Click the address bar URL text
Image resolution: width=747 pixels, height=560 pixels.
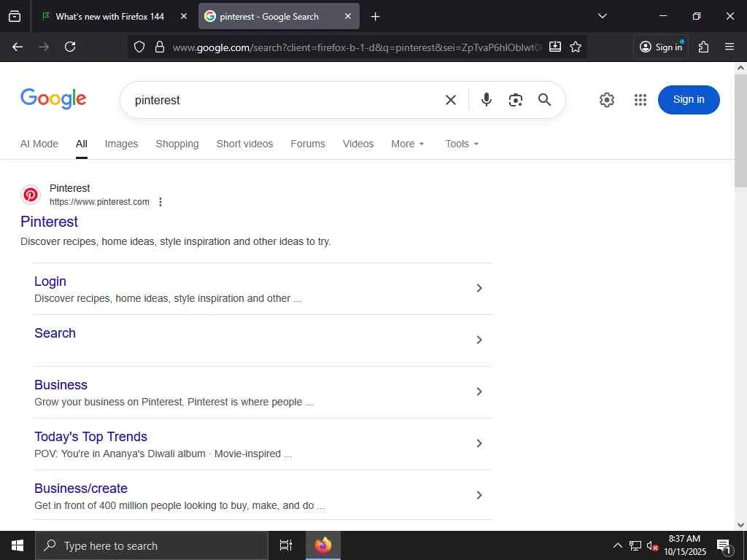pyautogui.click(x=357, y=47)
